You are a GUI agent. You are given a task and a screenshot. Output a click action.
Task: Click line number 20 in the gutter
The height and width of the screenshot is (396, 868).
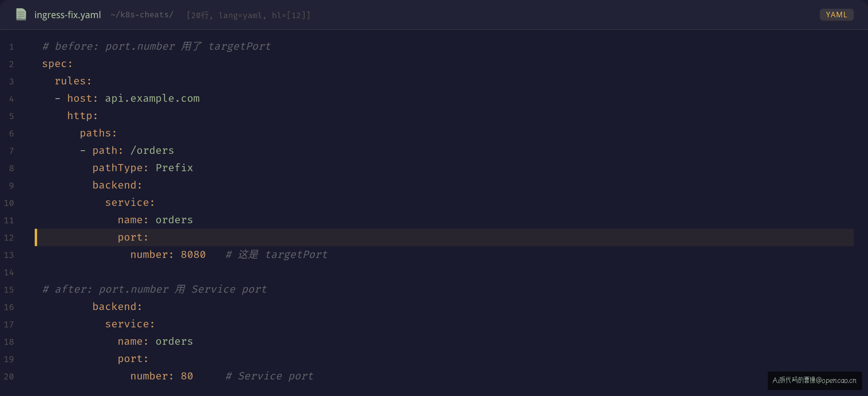pos(9,377)
